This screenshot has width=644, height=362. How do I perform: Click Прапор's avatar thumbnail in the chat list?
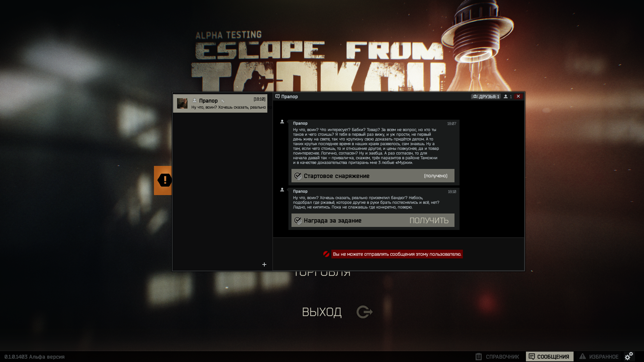[182, 103]
